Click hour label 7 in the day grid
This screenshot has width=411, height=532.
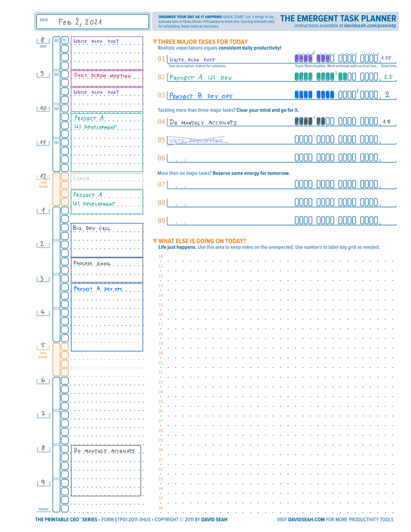[43, 414]
